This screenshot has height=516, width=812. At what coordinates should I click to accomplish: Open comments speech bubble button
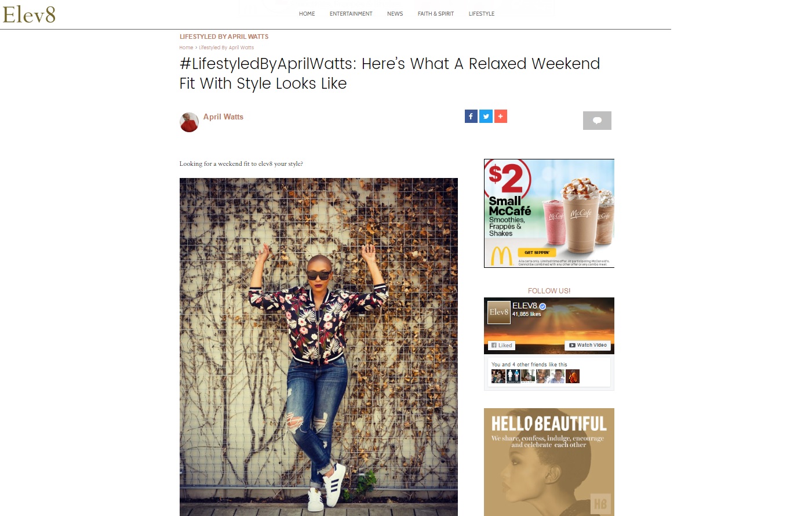coord(597,121)
